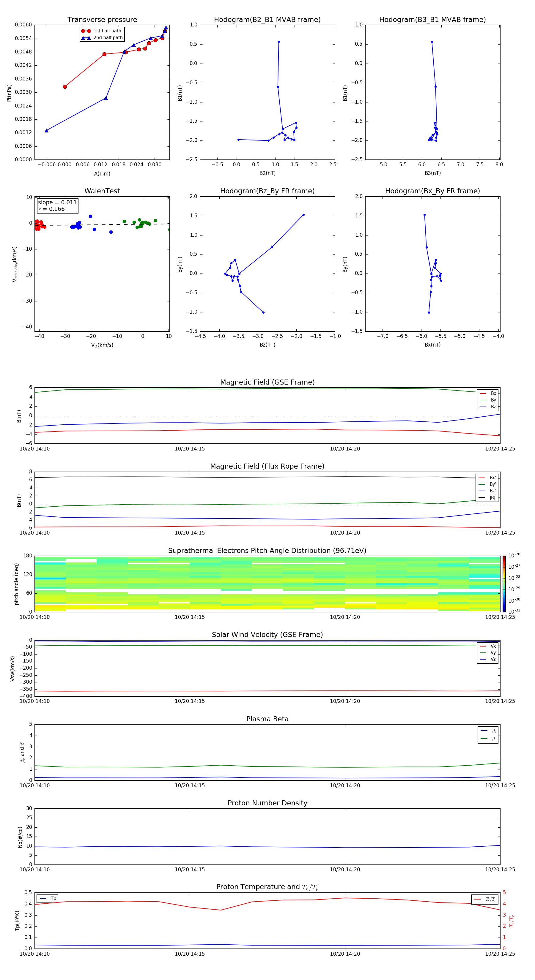Click the Magnetic Field (GSE Frame) title
Viewport: 535px width, 980px height.
pyautogui.click(x=267, y=382)
